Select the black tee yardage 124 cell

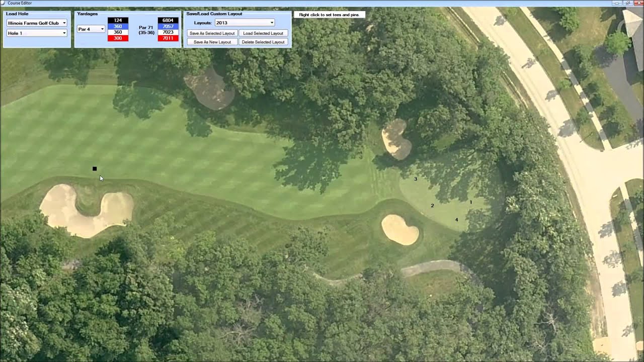[x=118, y=21]
